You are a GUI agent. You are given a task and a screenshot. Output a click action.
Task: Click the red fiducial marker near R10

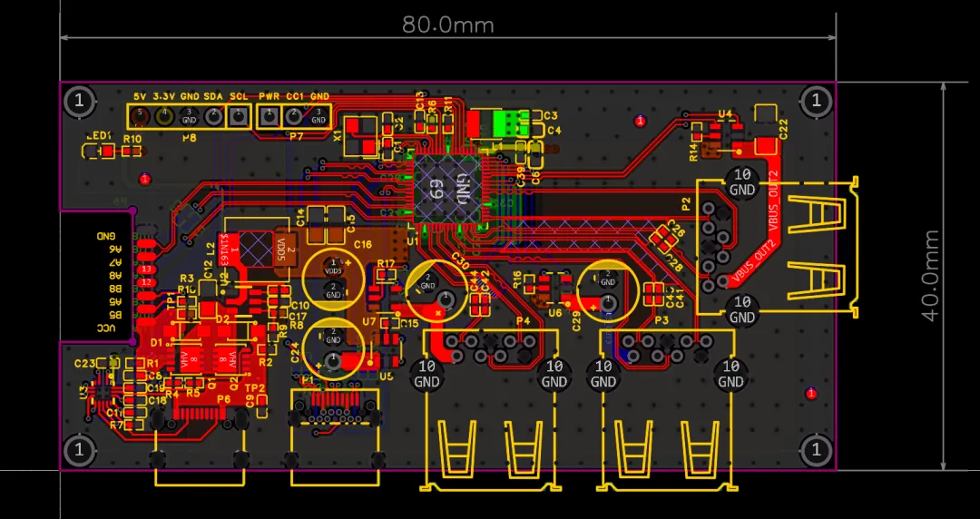click(x=145, y=179)
